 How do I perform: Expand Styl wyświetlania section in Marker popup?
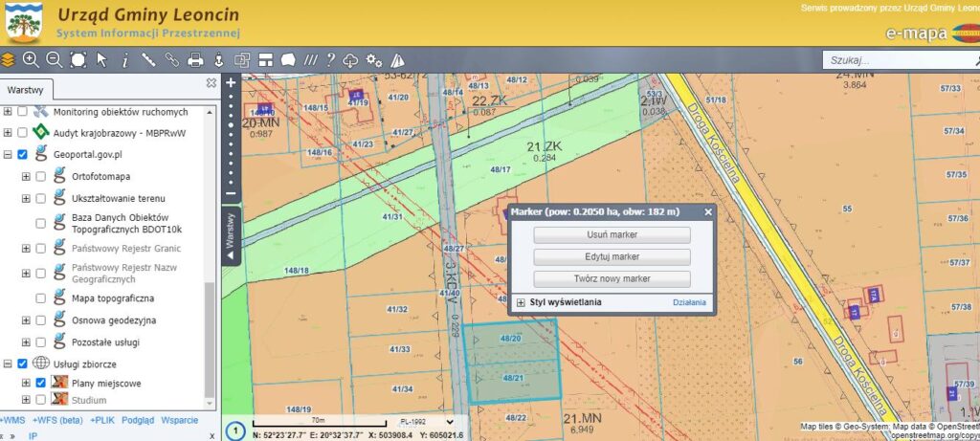pos(521,302)
